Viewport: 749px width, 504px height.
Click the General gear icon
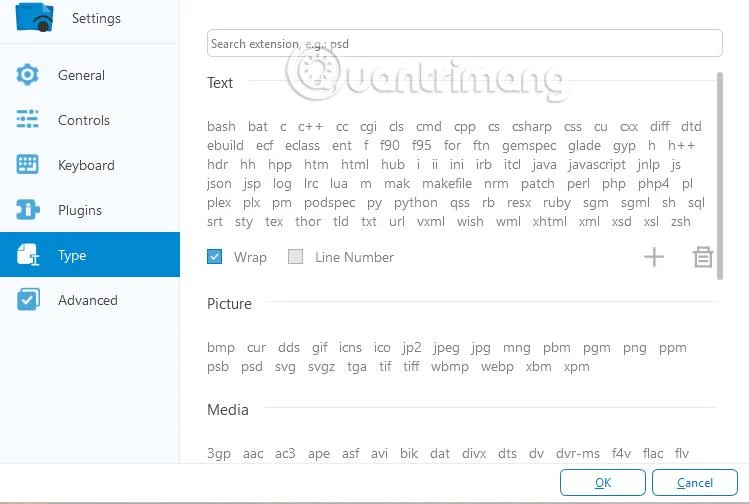[27, 75]
